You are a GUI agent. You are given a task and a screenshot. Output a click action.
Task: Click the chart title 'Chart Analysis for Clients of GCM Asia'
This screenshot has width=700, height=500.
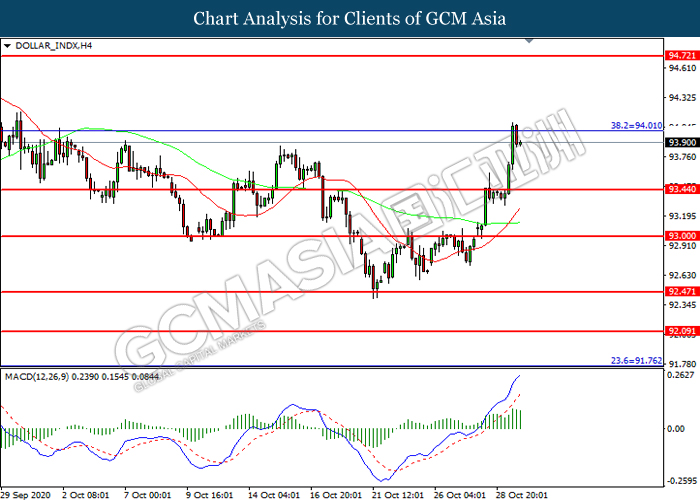coord(350,19)
